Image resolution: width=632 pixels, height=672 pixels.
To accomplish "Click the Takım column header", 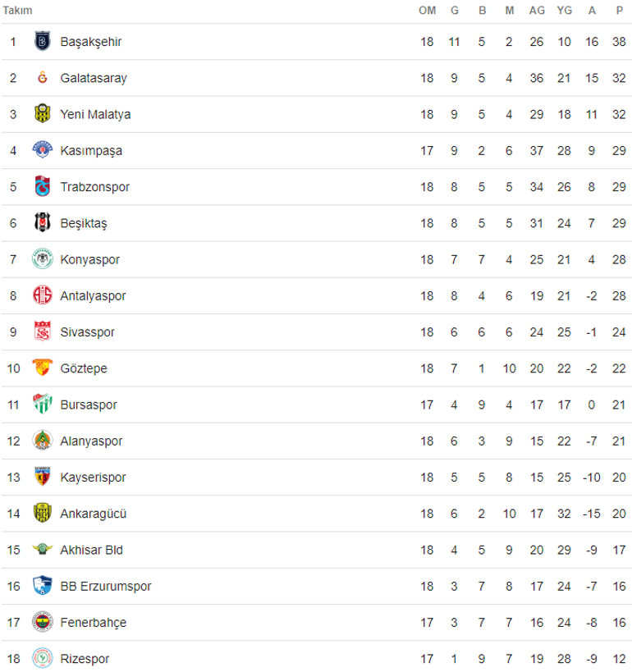I will [18, 11].
